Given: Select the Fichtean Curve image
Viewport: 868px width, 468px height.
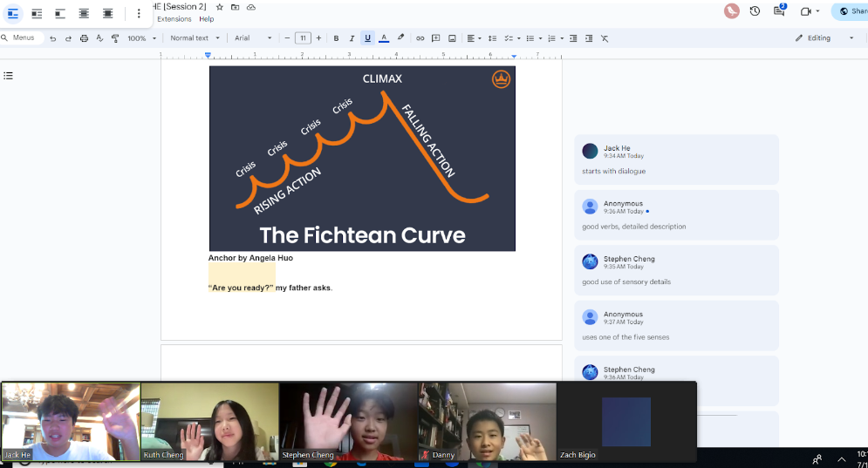Looking at the screenshot, I should [362, 159].
